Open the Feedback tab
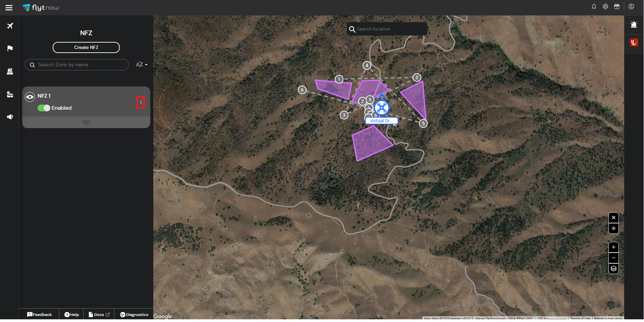 (39, 315)
